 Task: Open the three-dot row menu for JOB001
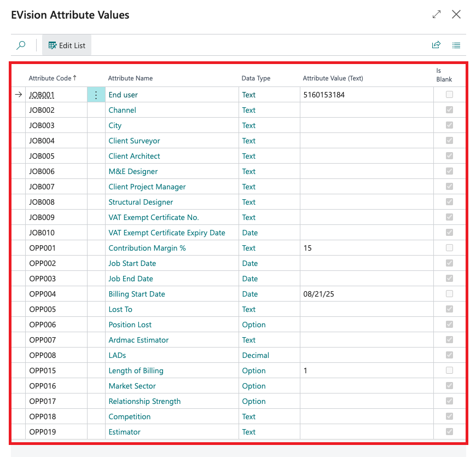pyautogui.click(x=96, y=95)
